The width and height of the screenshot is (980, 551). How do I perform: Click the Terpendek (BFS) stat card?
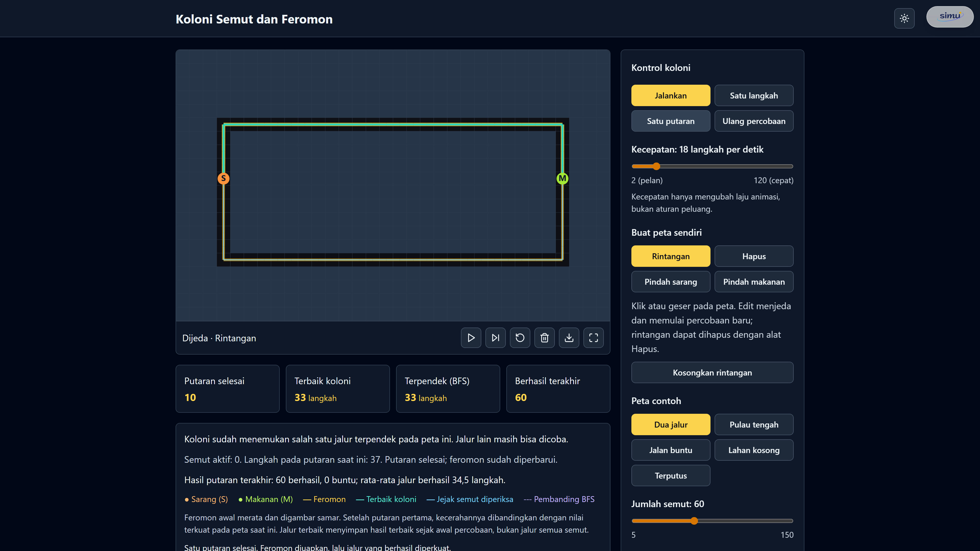[x=448, y=389]
